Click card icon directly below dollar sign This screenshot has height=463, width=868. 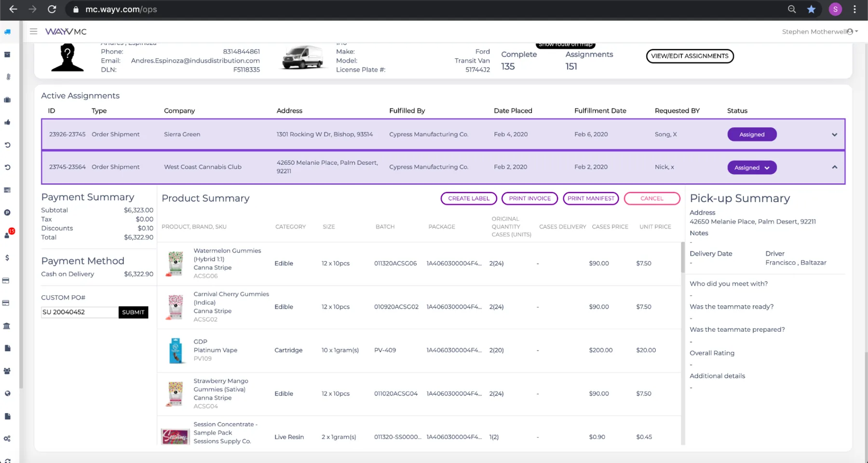pyautogui.click(x=6, y=280)
